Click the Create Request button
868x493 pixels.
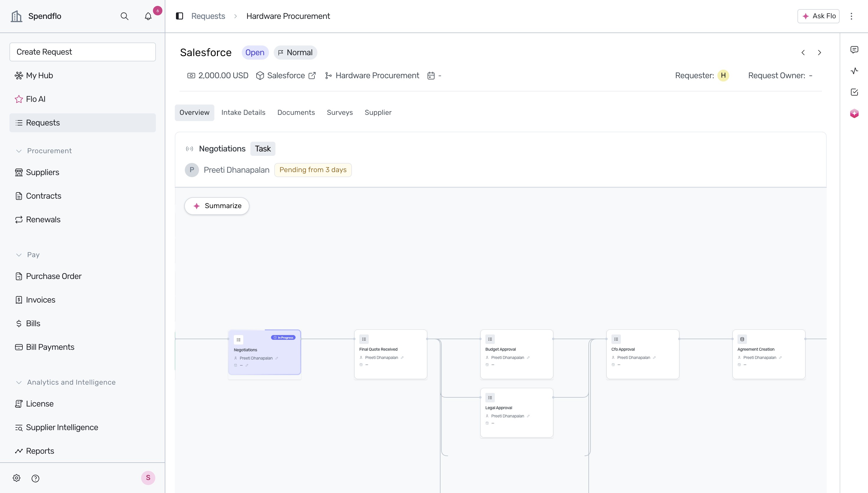coord(83,52)
